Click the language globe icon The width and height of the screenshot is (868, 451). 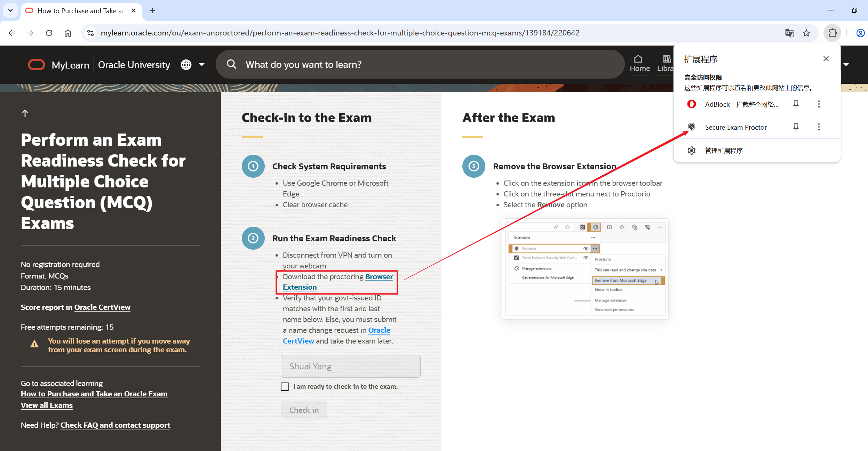(x=186, y=65)
